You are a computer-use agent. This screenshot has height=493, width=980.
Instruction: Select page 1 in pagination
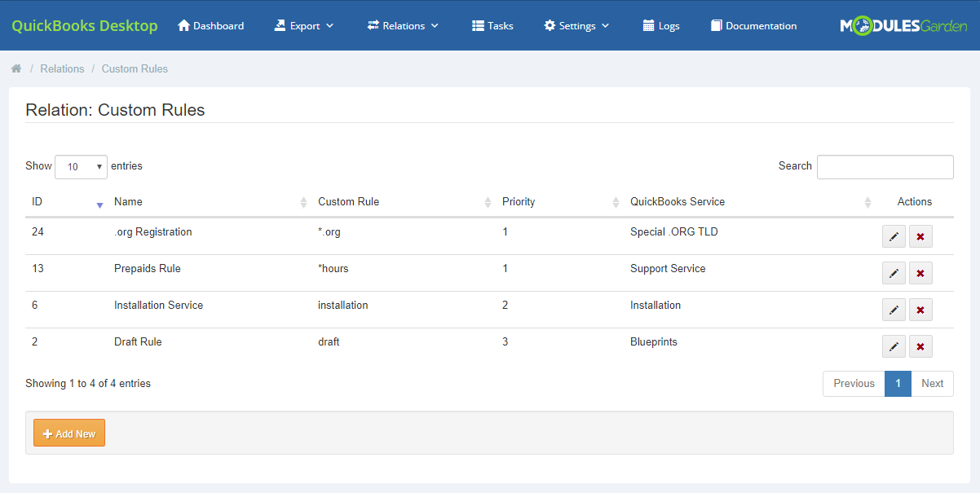click(x=898, y=384)
